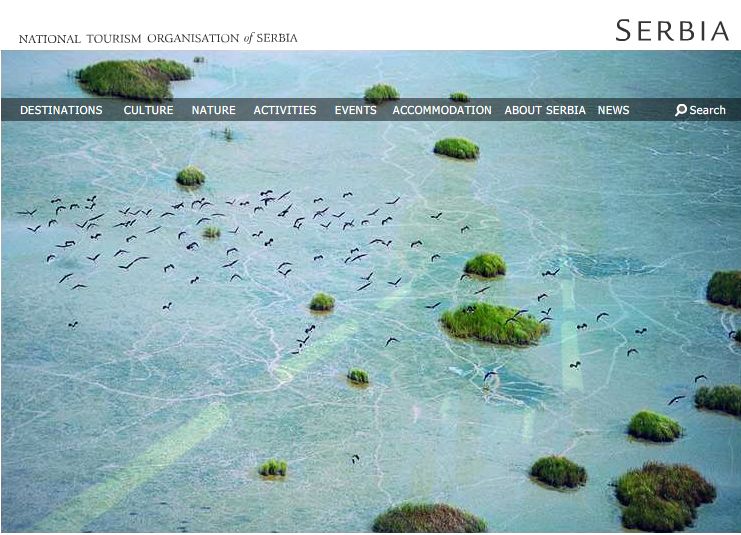Screen dimensions: 741x535
Task: Click the flock of birds in the hero image
Action: point(213,236)
